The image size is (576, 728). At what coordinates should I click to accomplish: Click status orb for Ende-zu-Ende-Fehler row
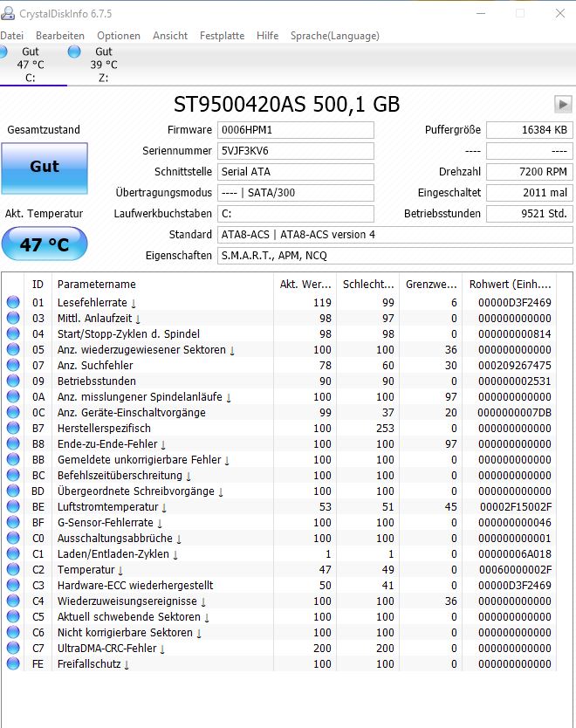pyautogui.click(x=13, y=443)
